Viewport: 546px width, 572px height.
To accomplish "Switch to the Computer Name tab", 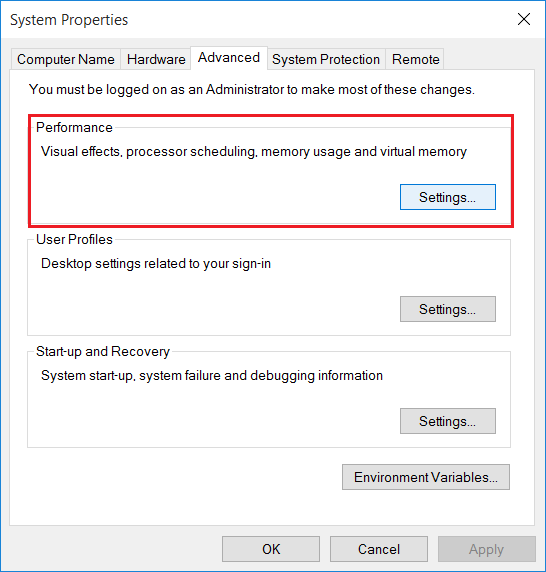I will coord(66,59).
